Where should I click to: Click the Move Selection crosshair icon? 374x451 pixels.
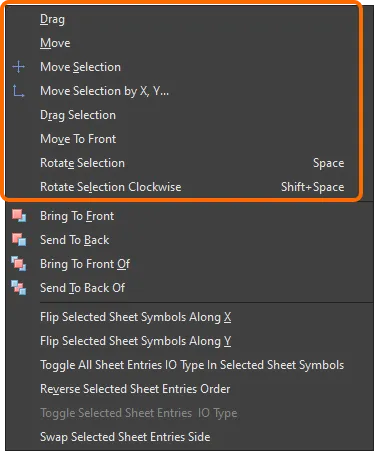click(19, 67)
